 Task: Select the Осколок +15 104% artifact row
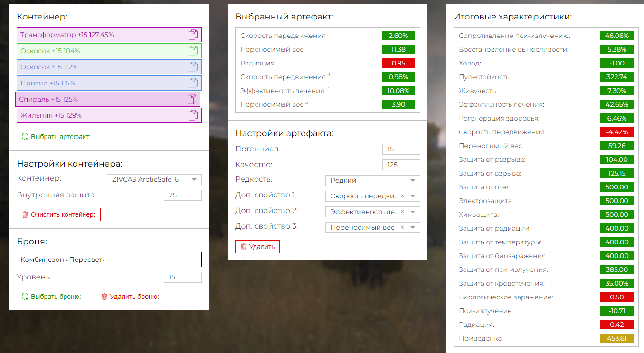(109, 51)
